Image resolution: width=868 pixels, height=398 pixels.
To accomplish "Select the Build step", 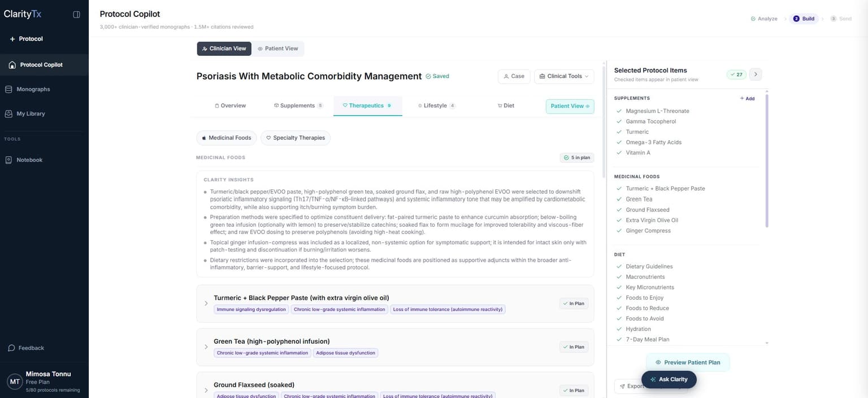I will 804,19.
